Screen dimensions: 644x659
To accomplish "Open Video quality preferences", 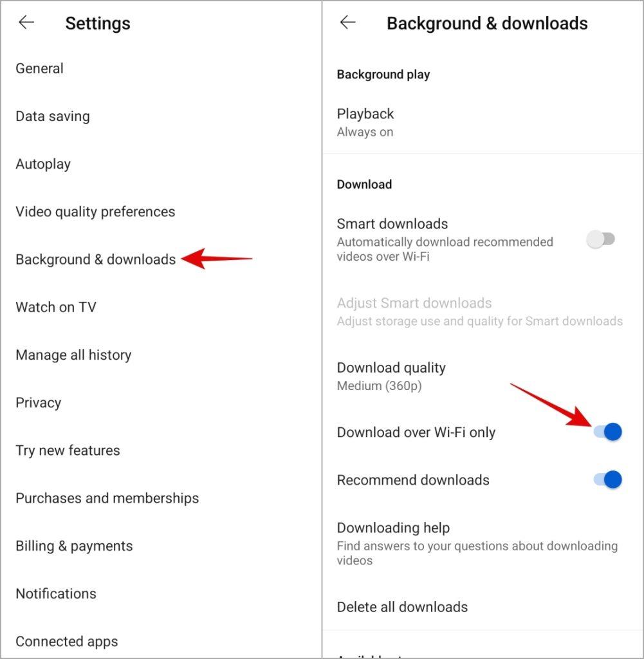I will pyautogui.click(x=161, y=212).
